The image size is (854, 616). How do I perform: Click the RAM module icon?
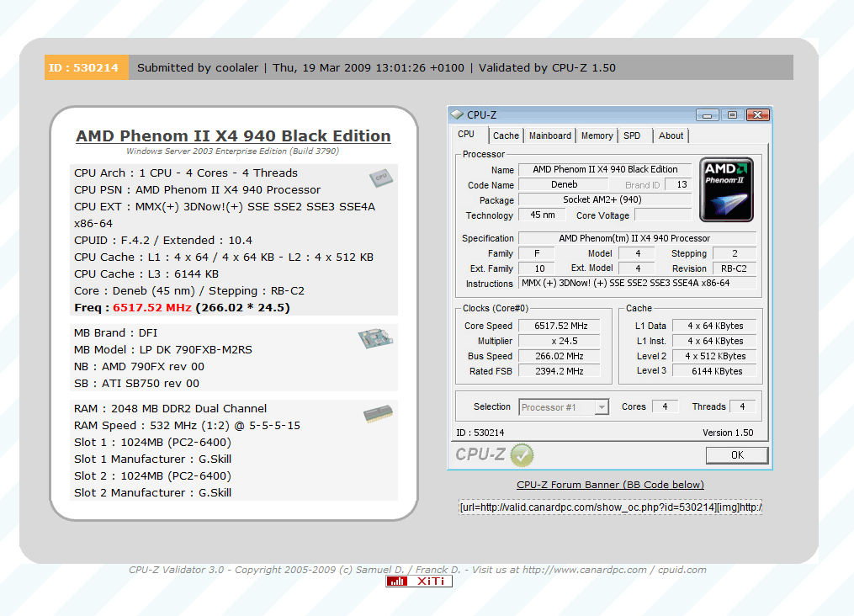(x=378, y=413)
